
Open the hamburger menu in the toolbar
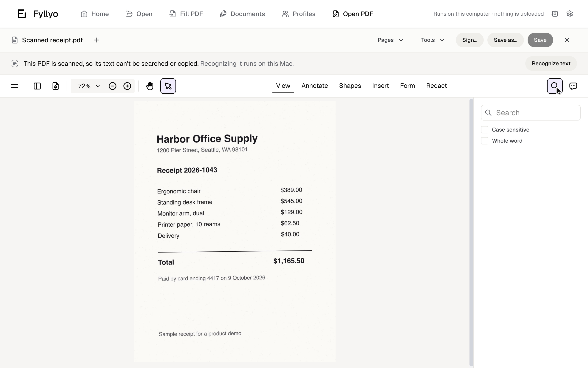(14, 86)
